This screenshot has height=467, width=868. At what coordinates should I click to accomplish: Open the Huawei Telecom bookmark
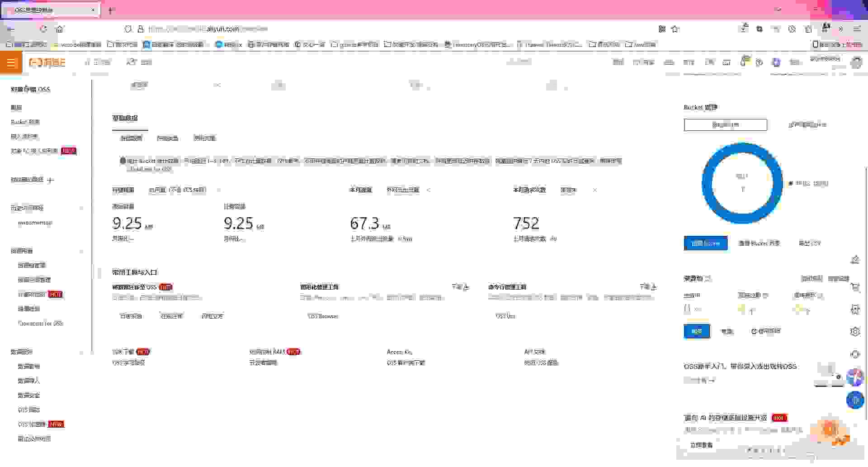coord(550,44)
